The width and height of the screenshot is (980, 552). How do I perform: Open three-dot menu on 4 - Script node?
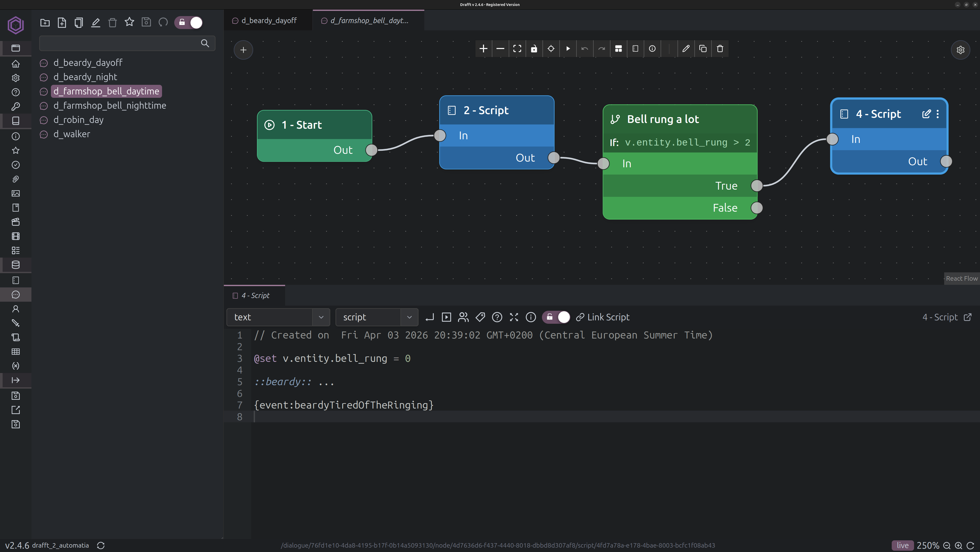coord(938,114)
